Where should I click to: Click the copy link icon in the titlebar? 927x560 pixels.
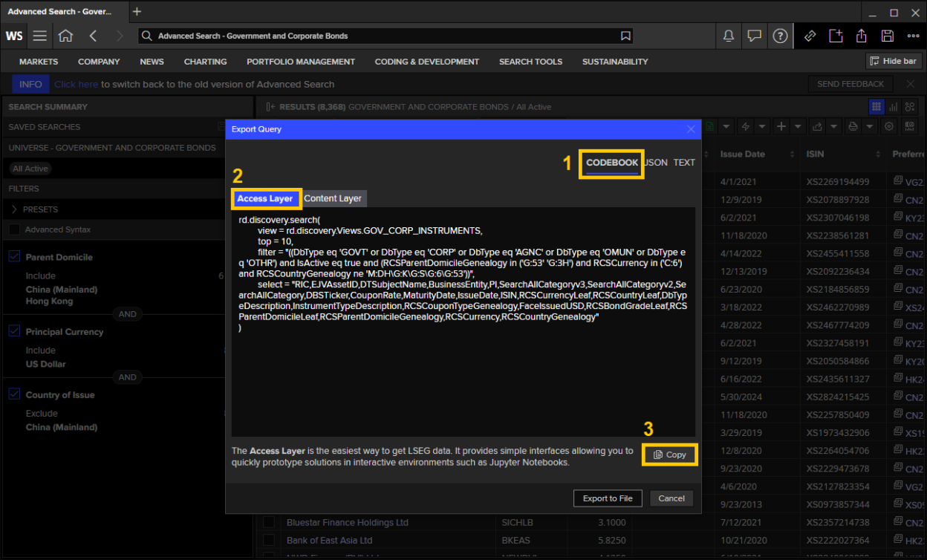(810, 36)
